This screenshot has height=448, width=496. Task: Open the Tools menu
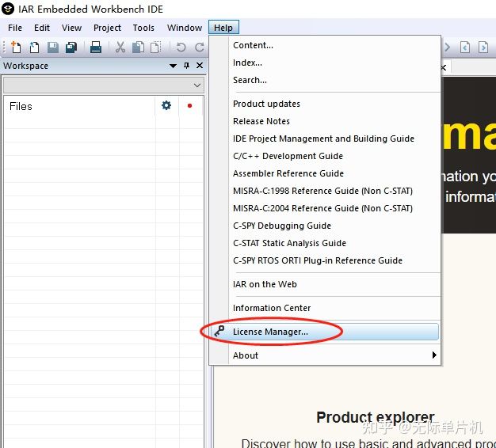[x=143, y=28]
